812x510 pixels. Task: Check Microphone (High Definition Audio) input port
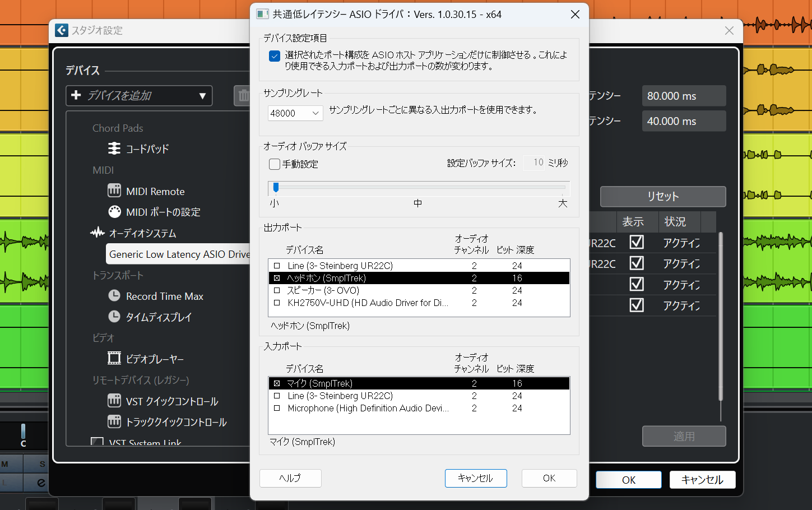pos(277,408)
